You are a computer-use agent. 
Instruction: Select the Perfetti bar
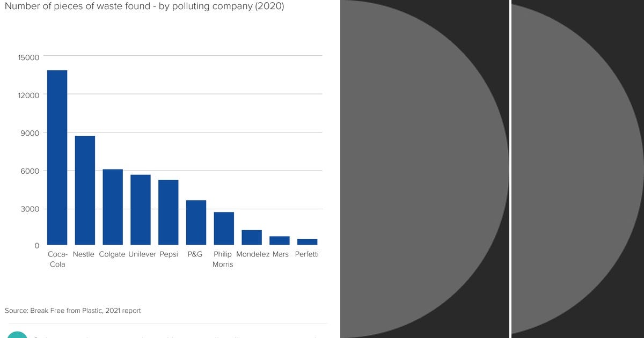(x=307, y=241)
